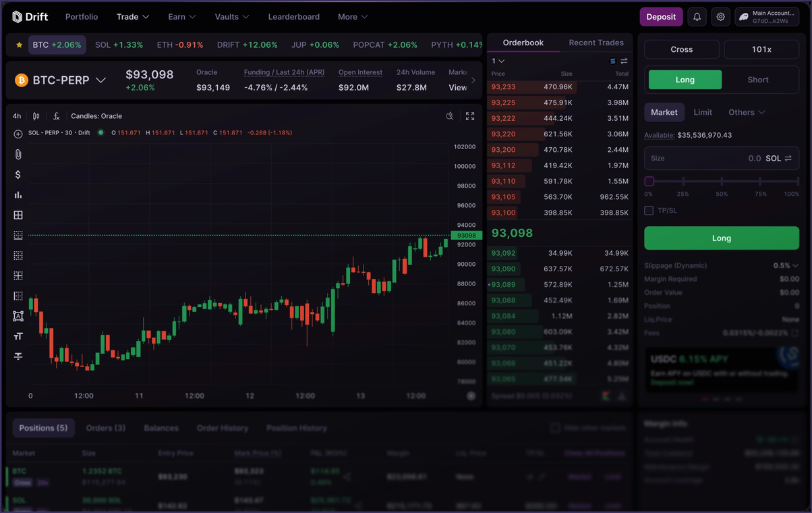Submit the green Long order button
Image resolution: width=812 pixels, height=513 pixels.
click(722, 238)
